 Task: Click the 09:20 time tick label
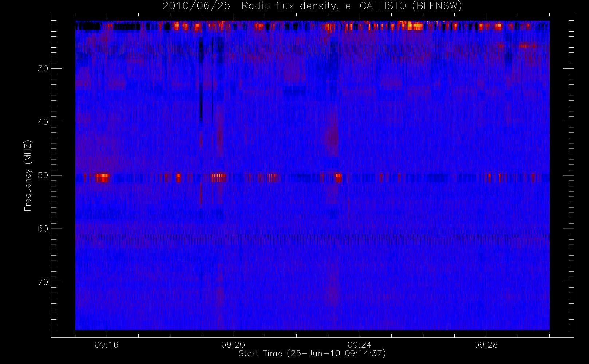233,345
